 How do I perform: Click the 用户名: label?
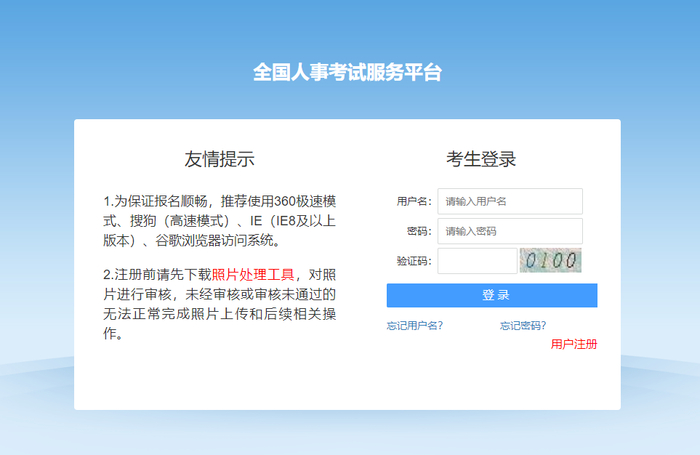pos(414,201)
